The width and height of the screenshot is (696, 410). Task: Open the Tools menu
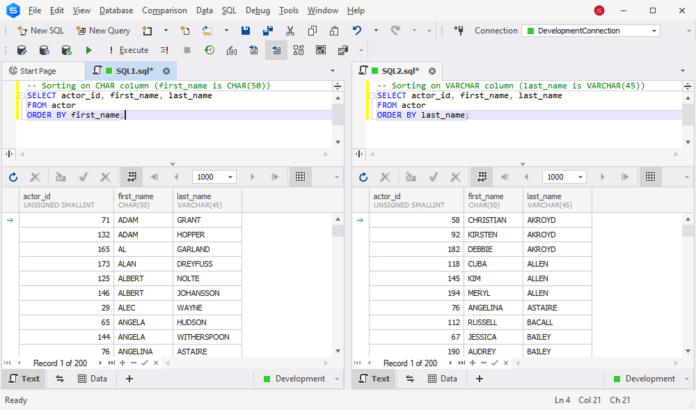(x=289, y=10)
